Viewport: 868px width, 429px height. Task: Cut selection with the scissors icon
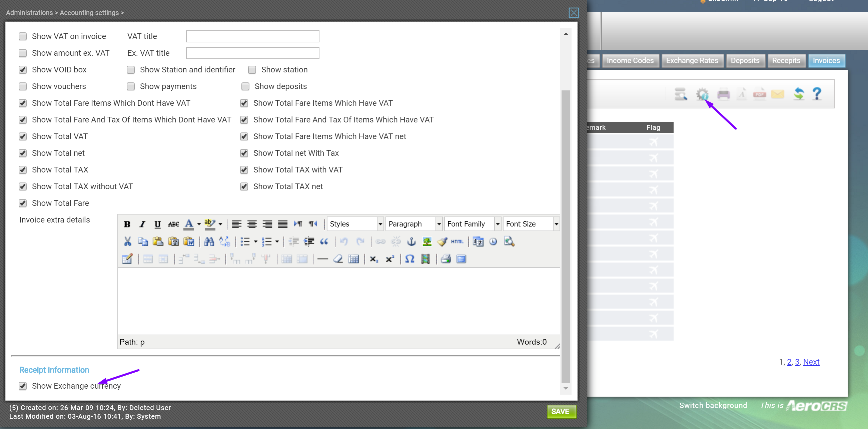coord(127,242)
